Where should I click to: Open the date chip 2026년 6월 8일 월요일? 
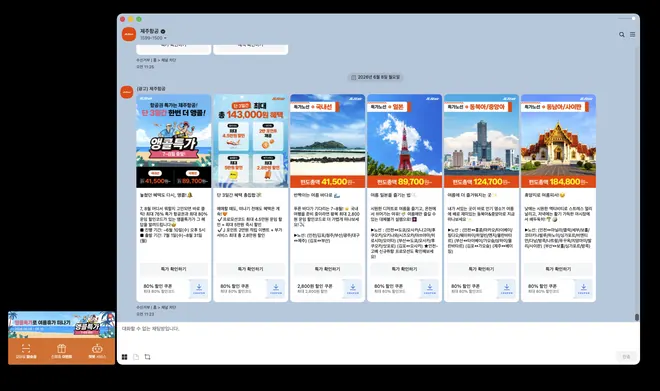point(375,77)
